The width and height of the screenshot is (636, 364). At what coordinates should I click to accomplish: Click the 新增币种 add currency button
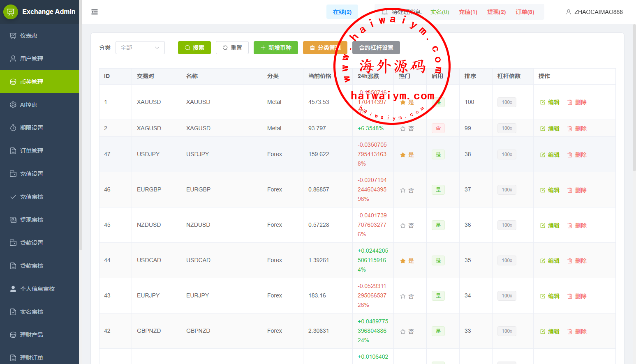pos(275,48)
